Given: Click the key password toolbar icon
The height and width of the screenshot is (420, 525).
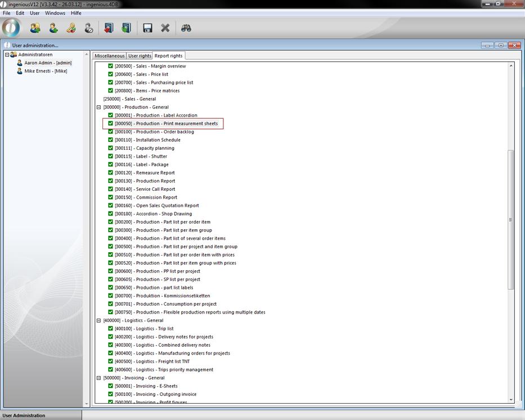Looking at the screenshot, I should tap(71, 28).
